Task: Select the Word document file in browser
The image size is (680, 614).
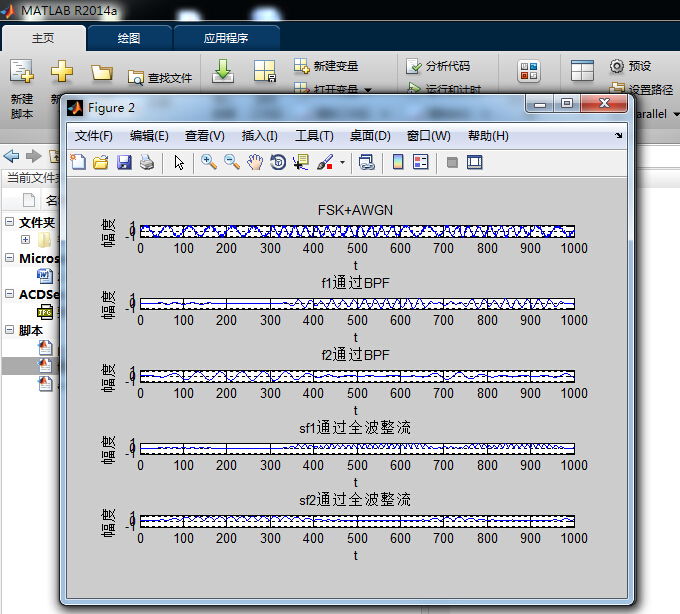Action: 45,276
